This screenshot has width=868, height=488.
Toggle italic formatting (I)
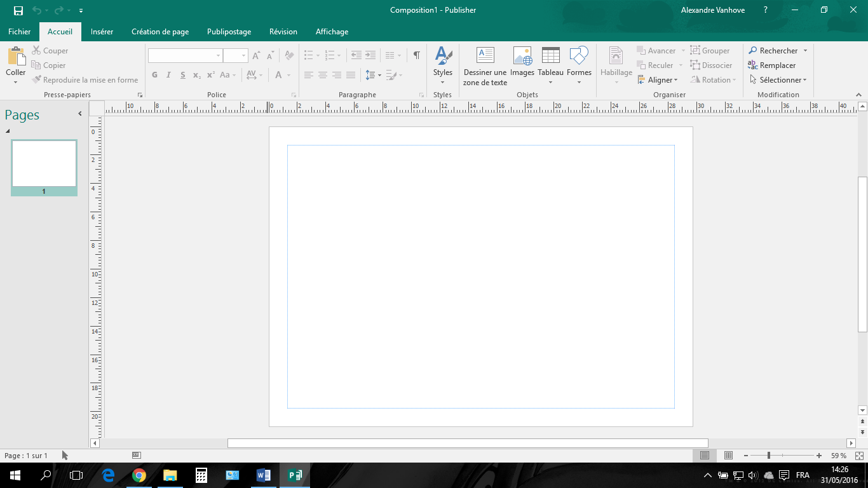(x=168, y=75)
